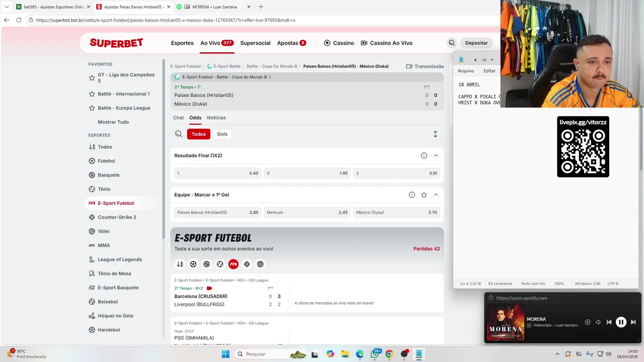Bet Nenhum for first goal at 2.45
The width and height of the screenshot is (644, 362).
(307, 212)
